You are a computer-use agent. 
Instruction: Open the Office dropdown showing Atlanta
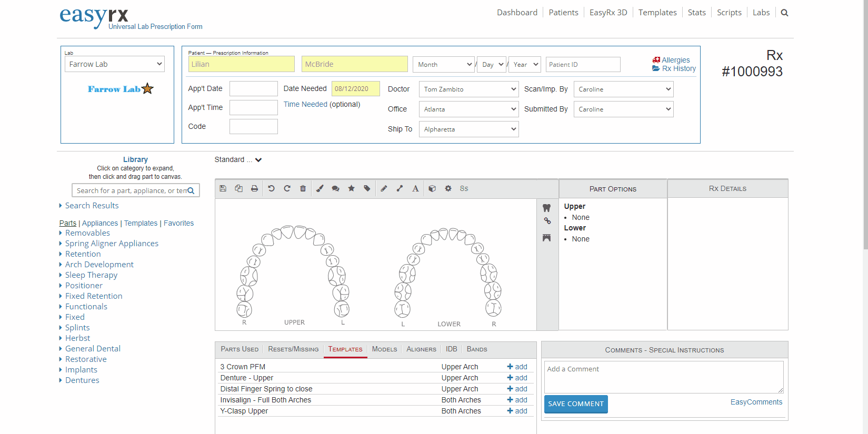(x=468, y=109)
